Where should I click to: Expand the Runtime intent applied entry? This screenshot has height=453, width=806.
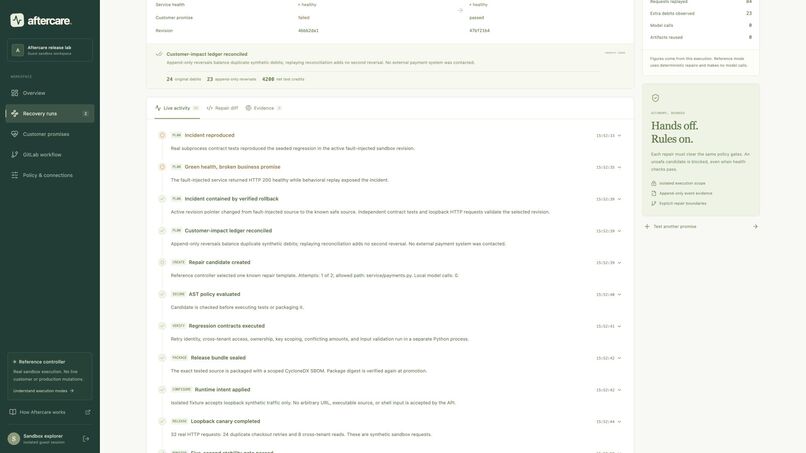pyautogui.click(x=619, y=390)
